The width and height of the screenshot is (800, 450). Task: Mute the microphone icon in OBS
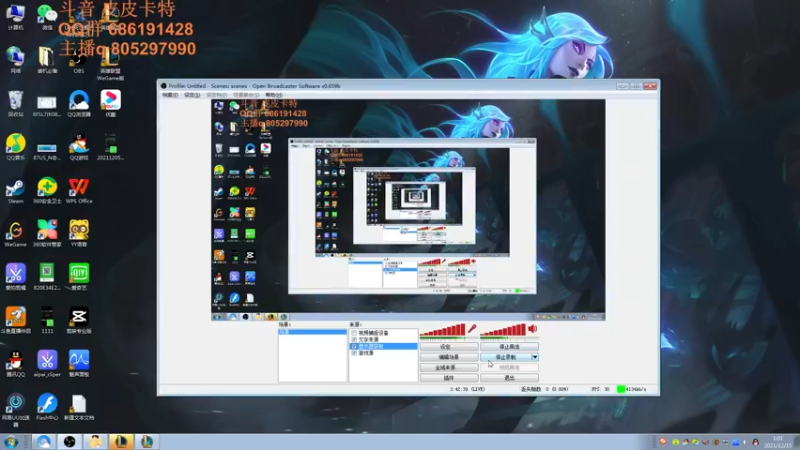click(472, 329)
